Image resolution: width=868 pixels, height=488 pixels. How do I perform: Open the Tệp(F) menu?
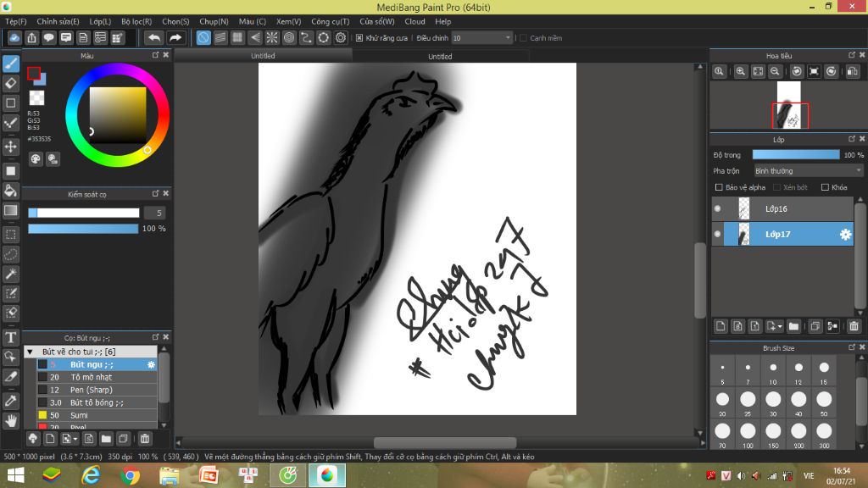[x=15, y=21]
